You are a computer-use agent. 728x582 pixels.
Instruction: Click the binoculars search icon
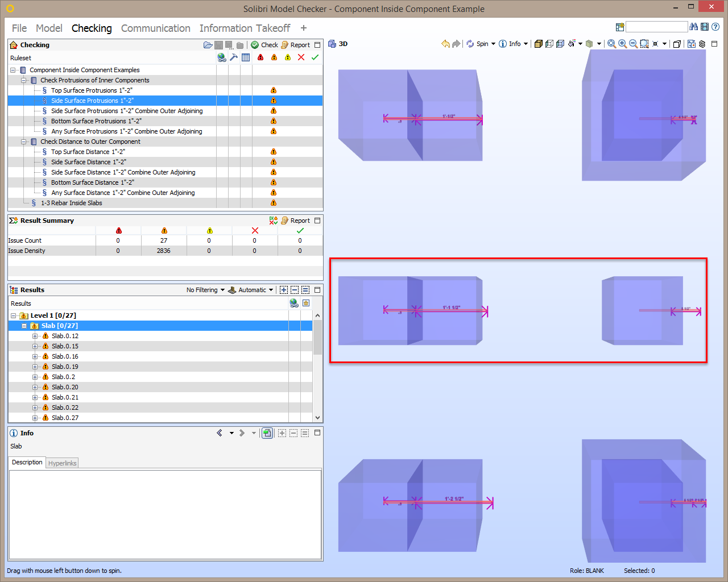coord(693,27)
